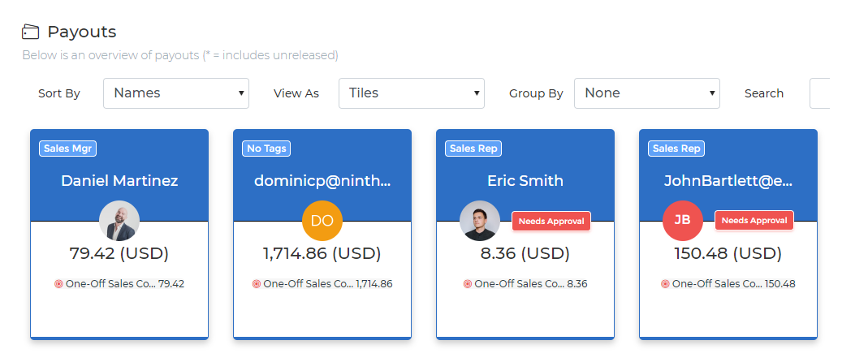Click Needs Approval badge on Eric Smith
The image size is (868, 362).
pos(551,221)
